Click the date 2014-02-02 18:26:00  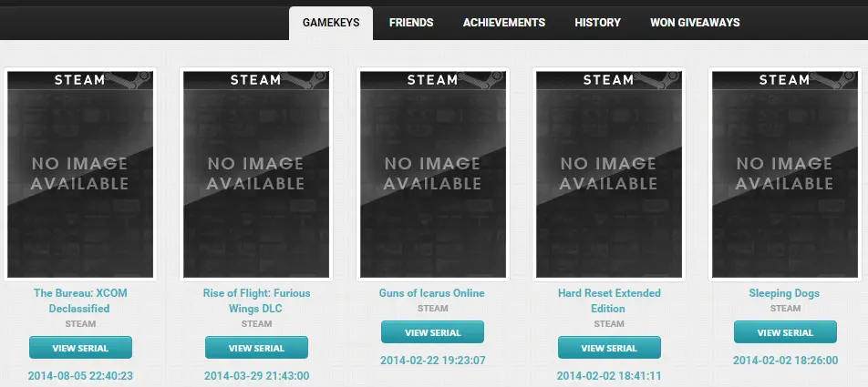click(x=785, y=361)
